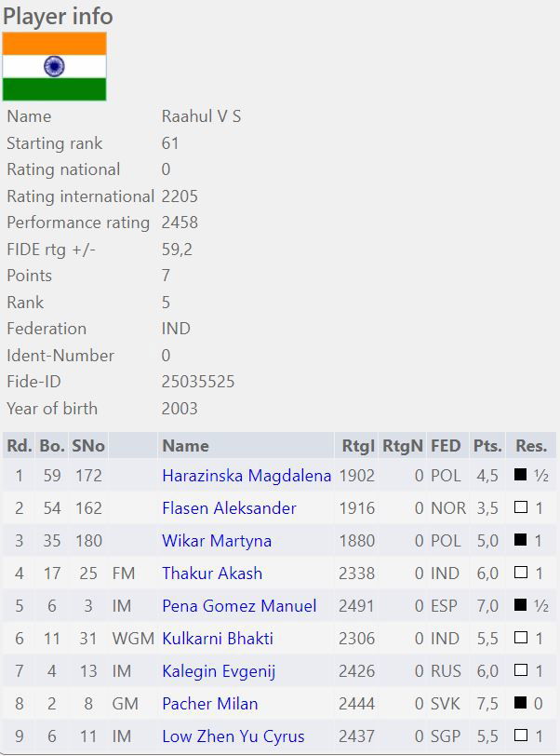This screenshot has height=756, width=560.
Task: Click Pacher Milan name link
Action: coord(210,704)
